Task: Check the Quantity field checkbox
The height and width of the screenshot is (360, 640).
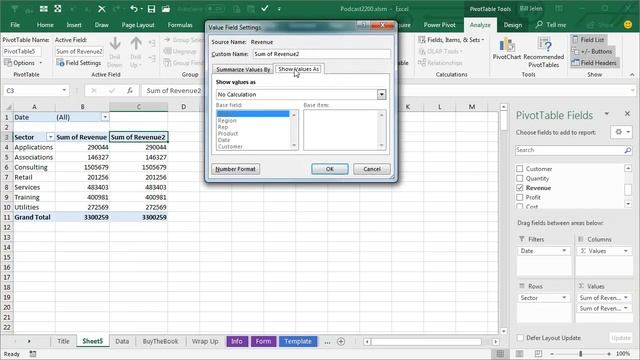Action: 520,178
